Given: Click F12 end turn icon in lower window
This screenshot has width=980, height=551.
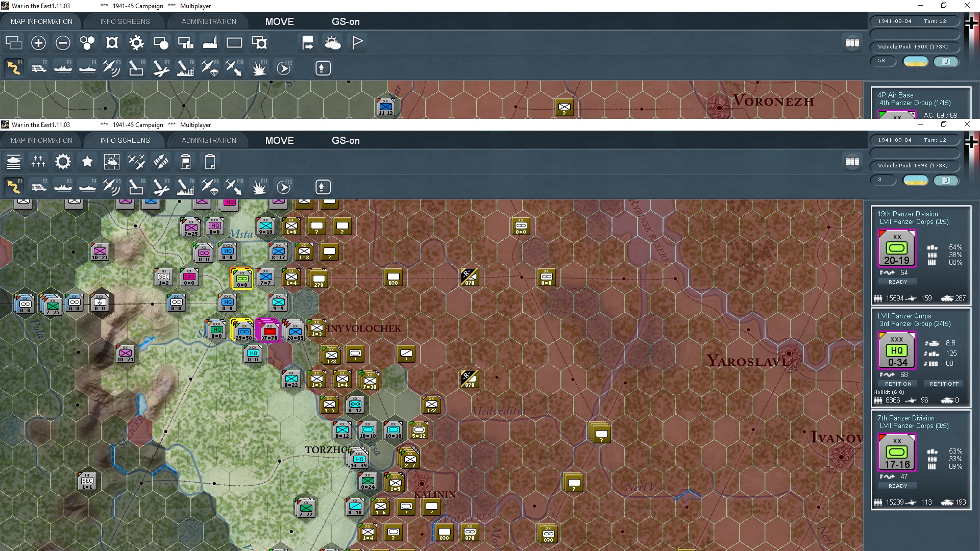Looking at the screenshot, I should tap(284, 187).
